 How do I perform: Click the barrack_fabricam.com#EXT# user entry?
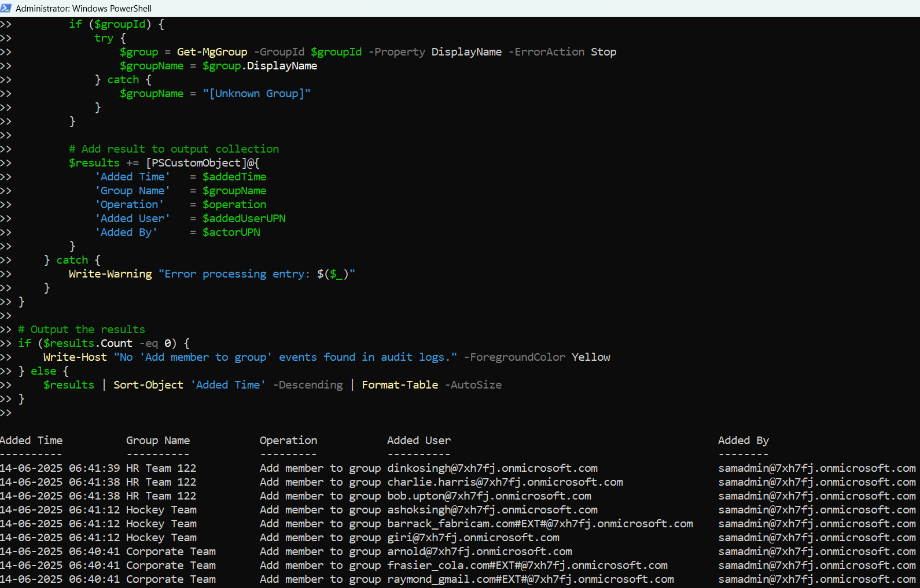(x=540, y=524)
